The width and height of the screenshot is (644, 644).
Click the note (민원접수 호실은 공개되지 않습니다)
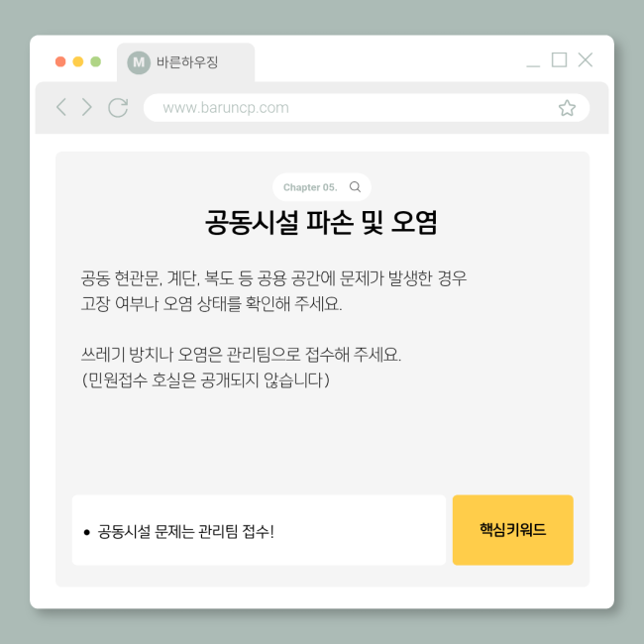206,379
